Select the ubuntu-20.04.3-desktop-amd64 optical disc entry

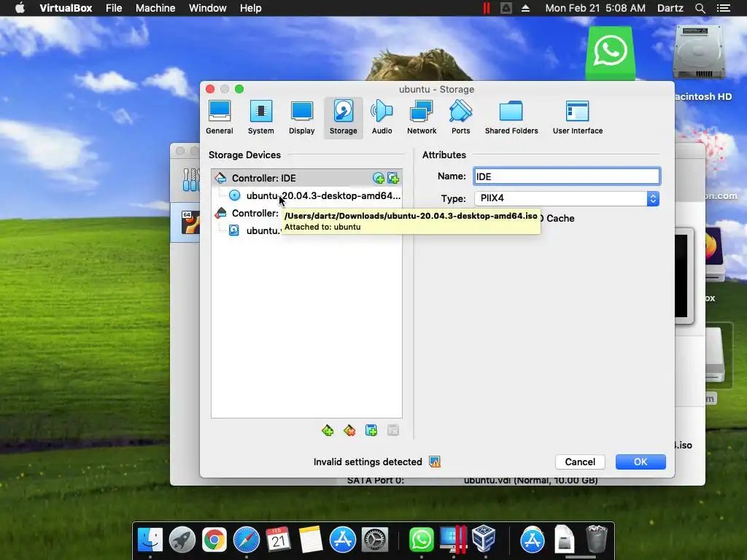(x=306, y=195)
